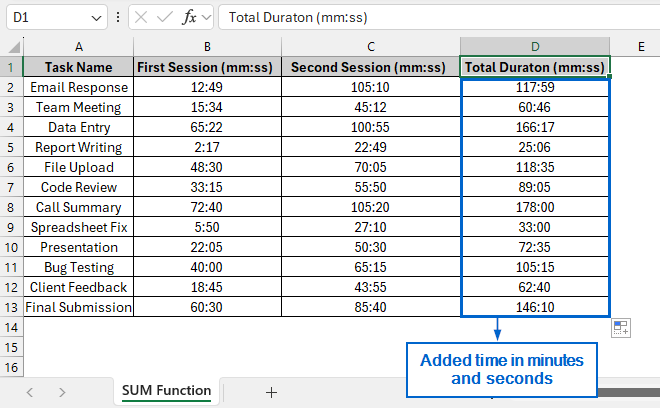Screen dimensions: 660x408
Task: Click the Second Session (mm:ss) header cell
Action: coord(370,67)
